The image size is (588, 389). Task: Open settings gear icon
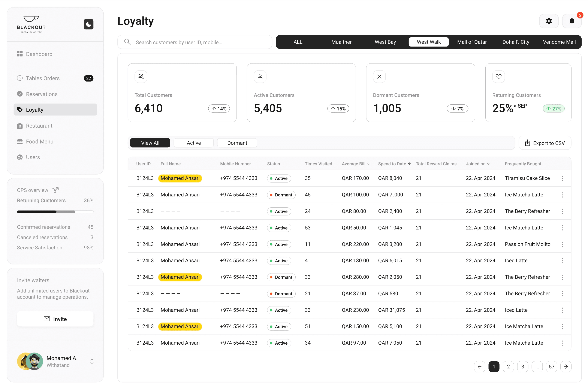pos(549,21)
